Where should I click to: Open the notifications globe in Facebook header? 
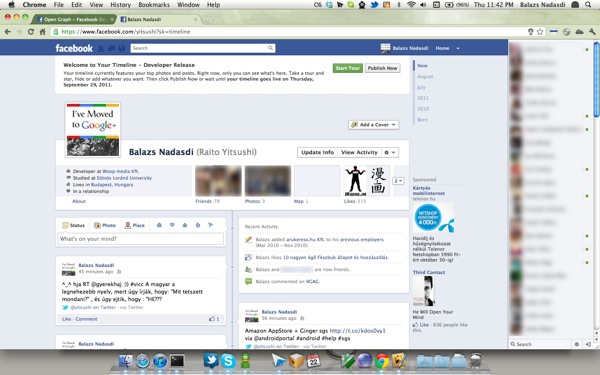[122, 49]
